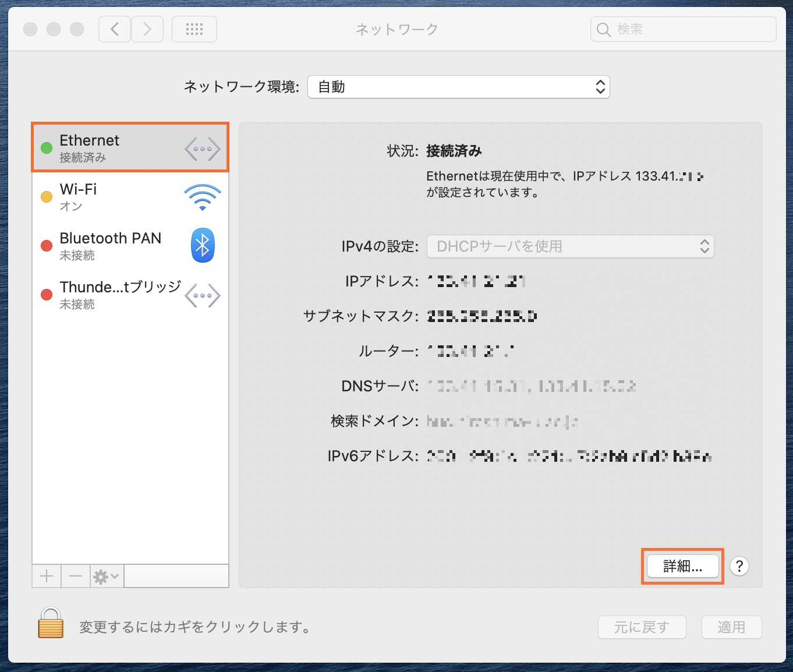Click the back navigation arrow
Viewport: 793px width, 672px height.
point(115,29)
